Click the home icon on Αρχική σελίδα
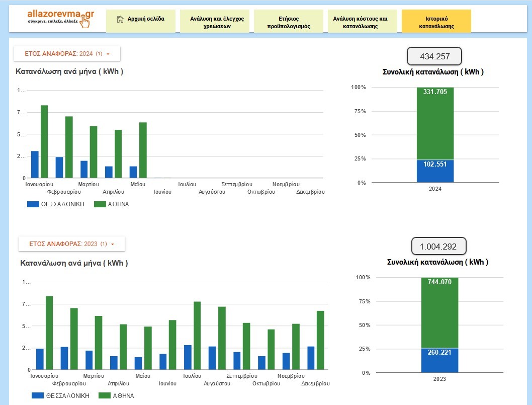Image resolution: width=532 pixels, height=405 pixels. 120,20
